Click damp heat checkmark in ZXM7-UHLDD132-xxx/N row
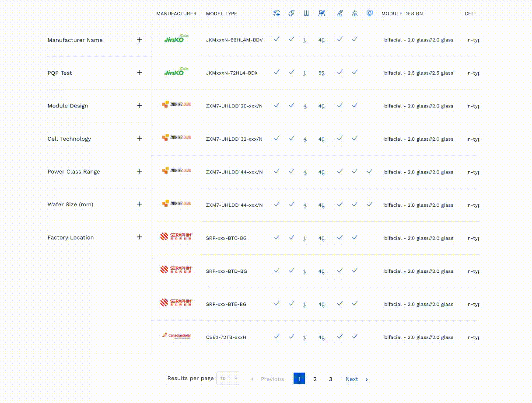 click(291, 138)
